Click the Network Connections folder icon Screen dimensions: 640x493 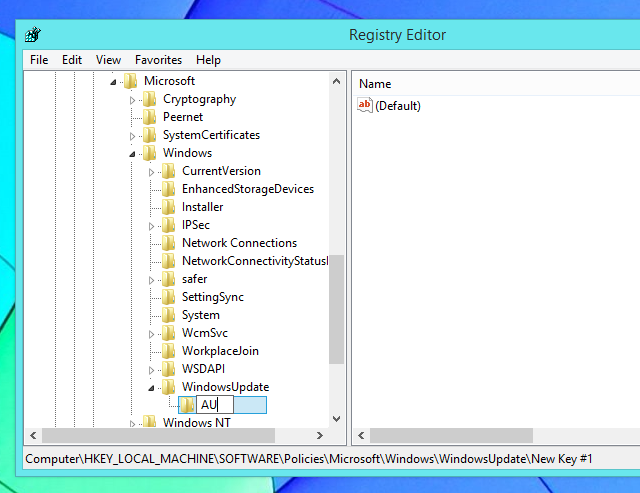[169, 242]
